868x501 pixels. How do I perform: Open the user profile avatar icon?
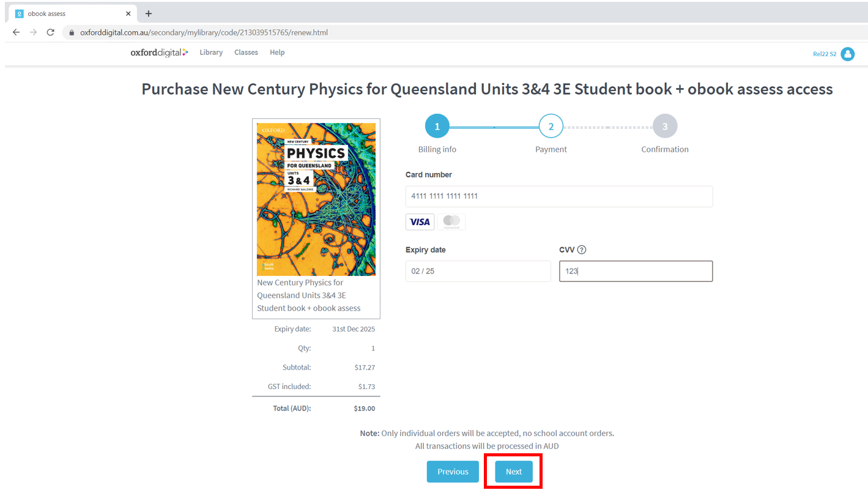tap(847, 54)
